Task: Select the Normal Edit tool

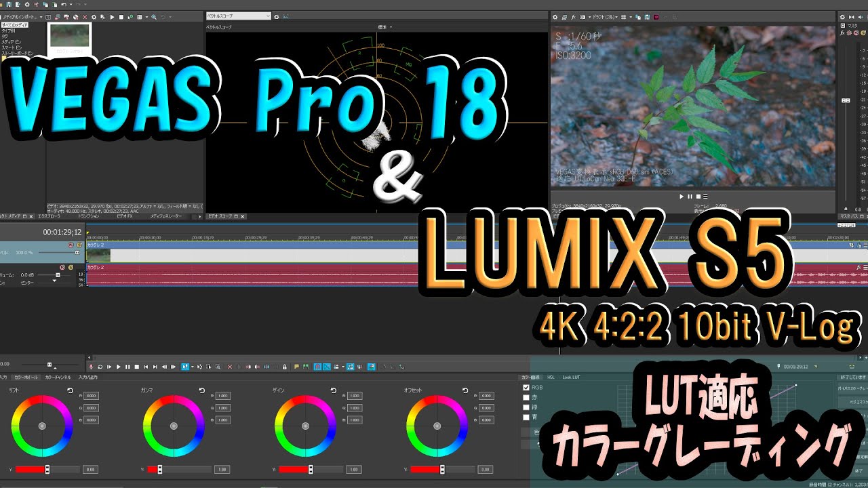Action: tap(184, 367)
